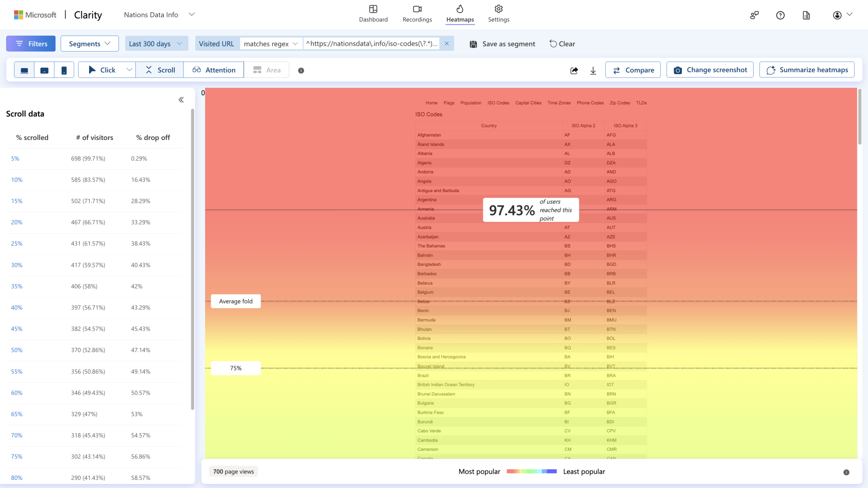Click the Summarize heatmaps button
The height and width of the screenshot is (488, 868).
click(807, 70)
